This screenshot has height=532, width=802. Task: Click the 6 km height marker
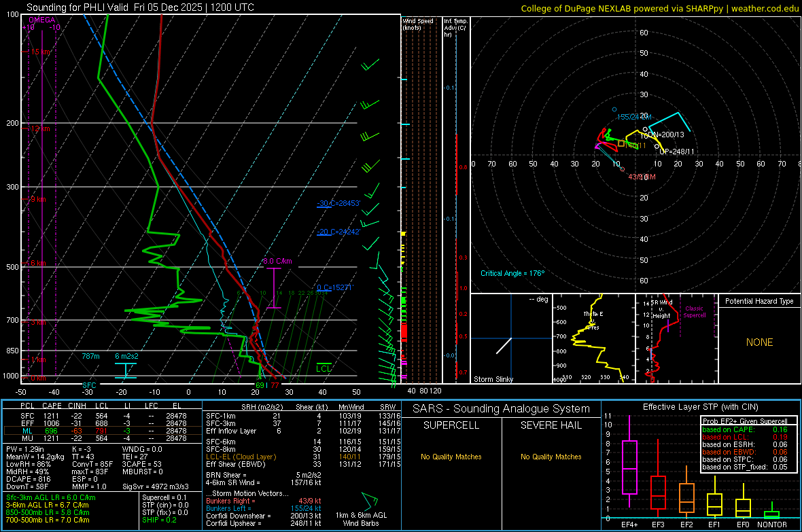(38, 263)
